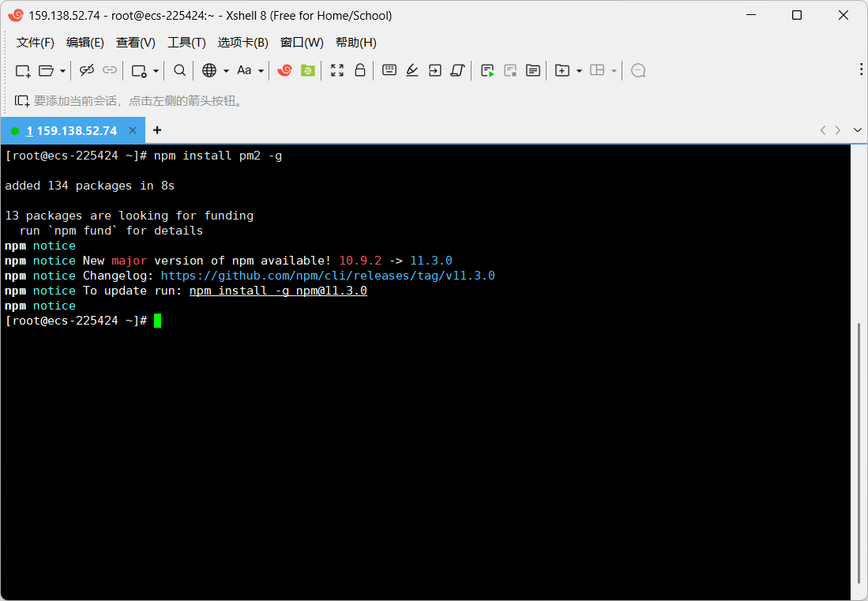
Task: Click the '13 packages are looking for funding' line
Action: click(x=129, y=216)
